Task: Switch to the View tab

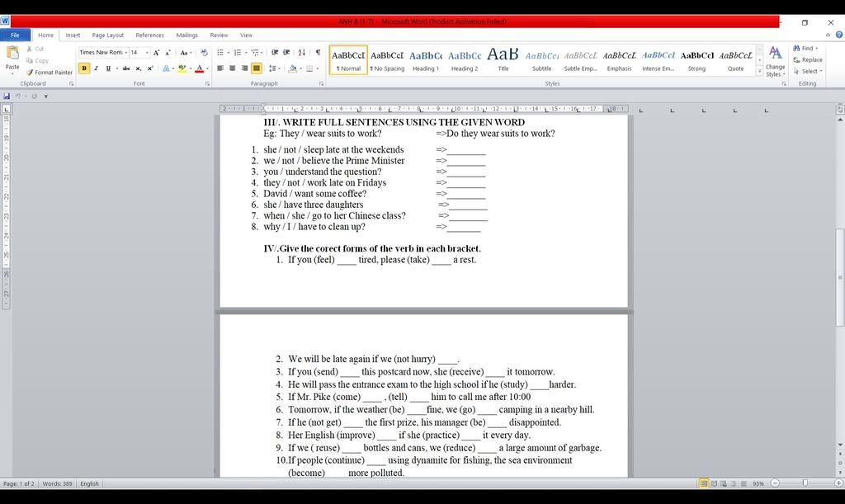Action: pyautogui.click(x=246, y=35)
